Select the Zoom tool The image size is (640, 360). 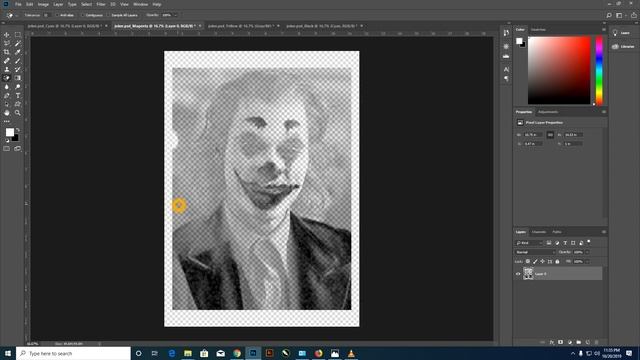point(18,113)
